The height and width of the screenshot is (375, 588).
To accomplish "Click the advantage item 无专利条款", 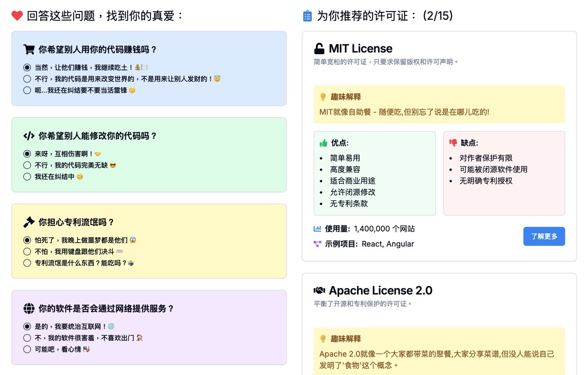I will (349, 204).
